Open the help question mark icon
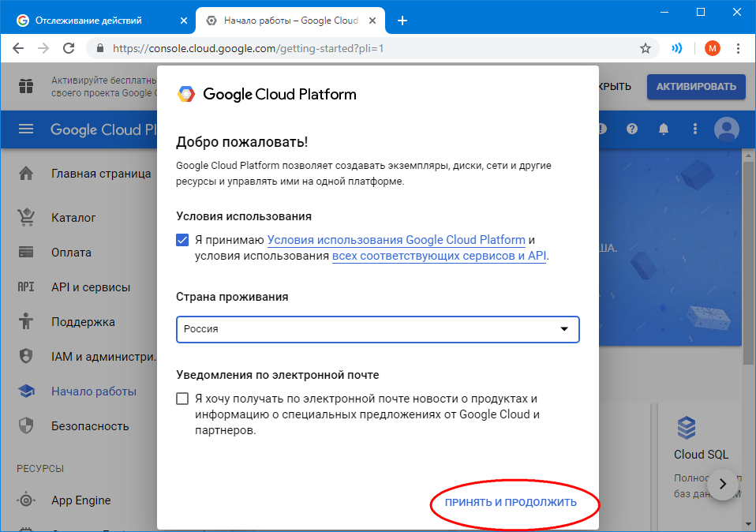This screenshot has height=532, width=756. click(x=632, y=129)
